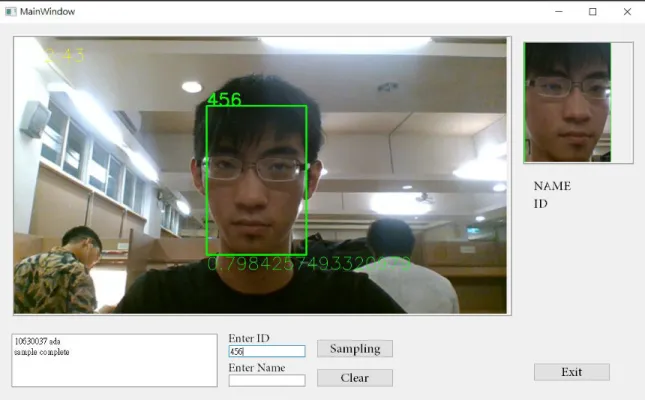
Task: Click the "10530037 ada" log line
Action: coord(37,341)
